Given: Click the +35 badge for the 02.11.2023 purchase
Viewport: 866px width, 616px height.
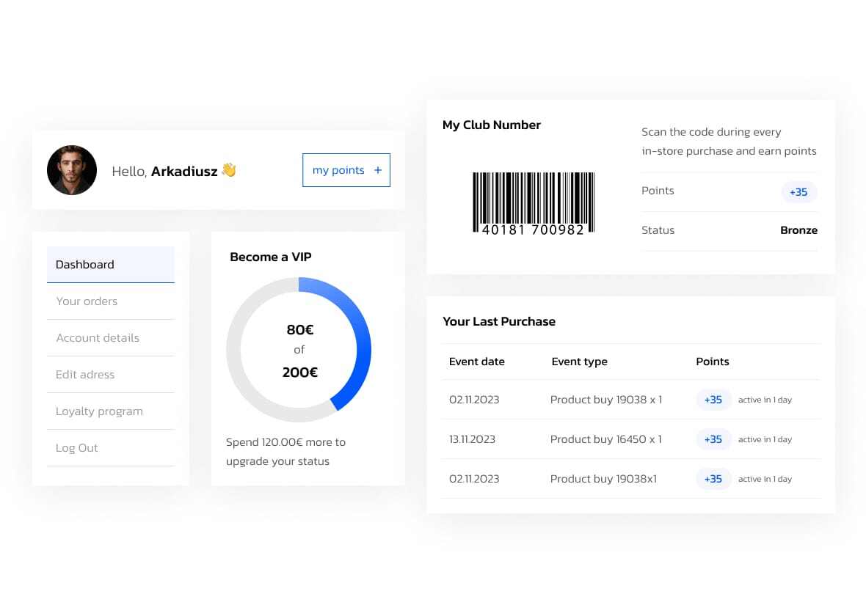Looking at the screenshot, I should pos(713,399).
